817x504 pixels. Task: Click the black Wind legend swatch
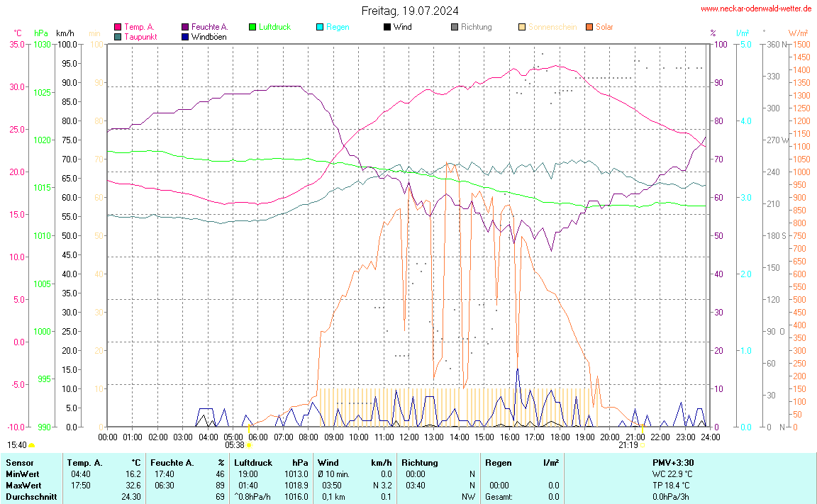pos(387,27)
